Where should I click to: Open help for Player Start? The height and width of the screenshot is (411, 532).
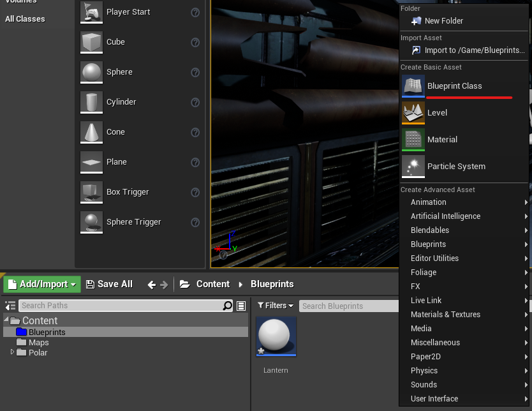195,13
